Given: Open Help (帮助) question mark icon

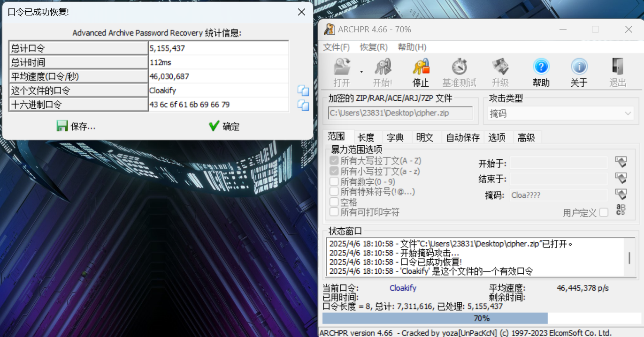Looking at the screenshot, I should tap(541, 67).
